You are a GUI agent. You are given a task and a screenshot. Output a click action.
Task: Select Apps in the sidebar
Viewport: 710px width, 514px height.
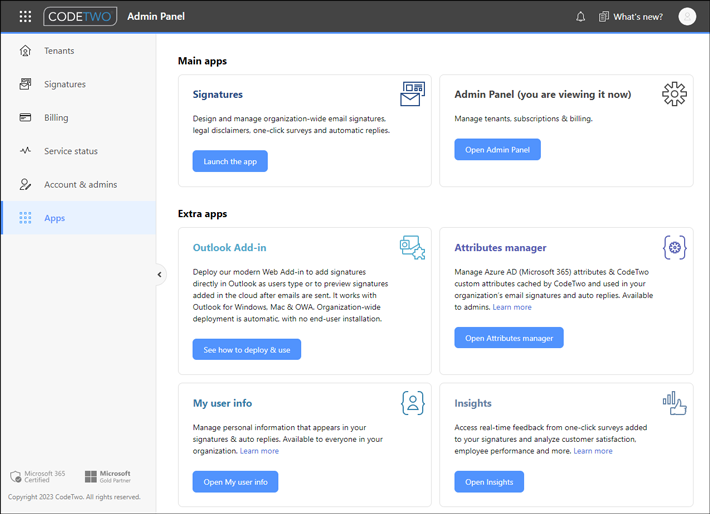[79, 218]
